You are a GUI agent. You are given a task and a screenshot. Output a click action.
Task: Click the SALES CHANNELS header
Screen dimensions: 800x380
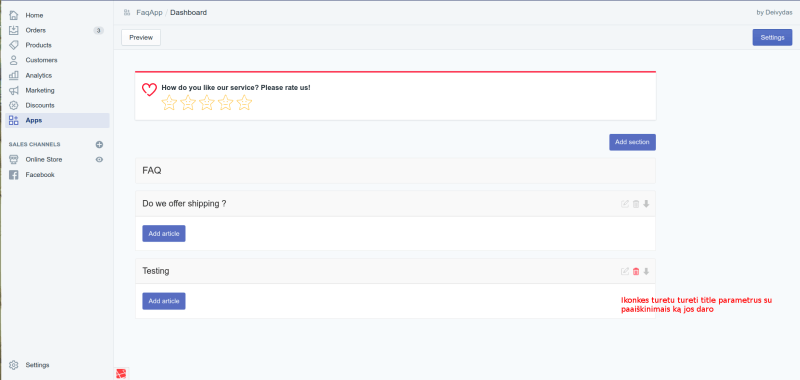tap(34, 144)
